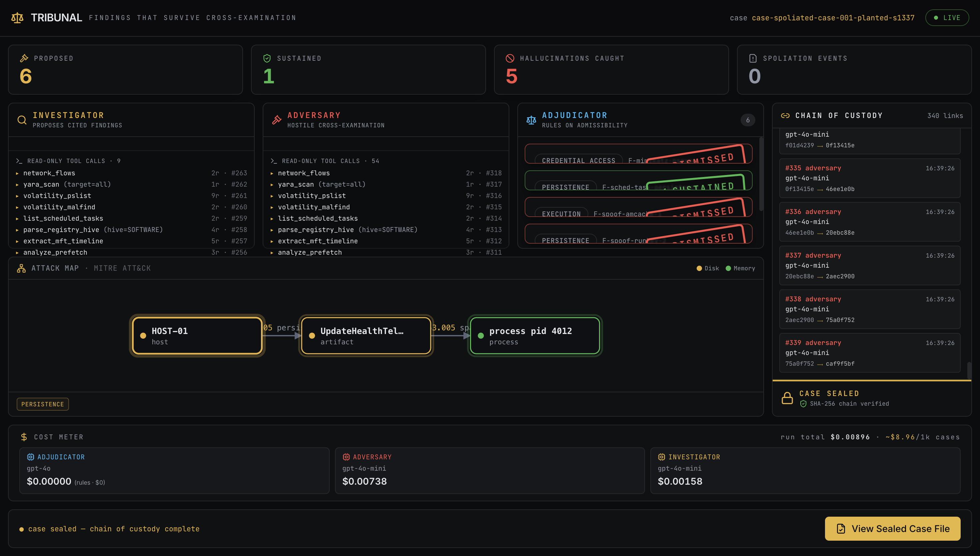The image size is (980, 556).
Task: Select custody entry #337 adversary
Action: 870,265
